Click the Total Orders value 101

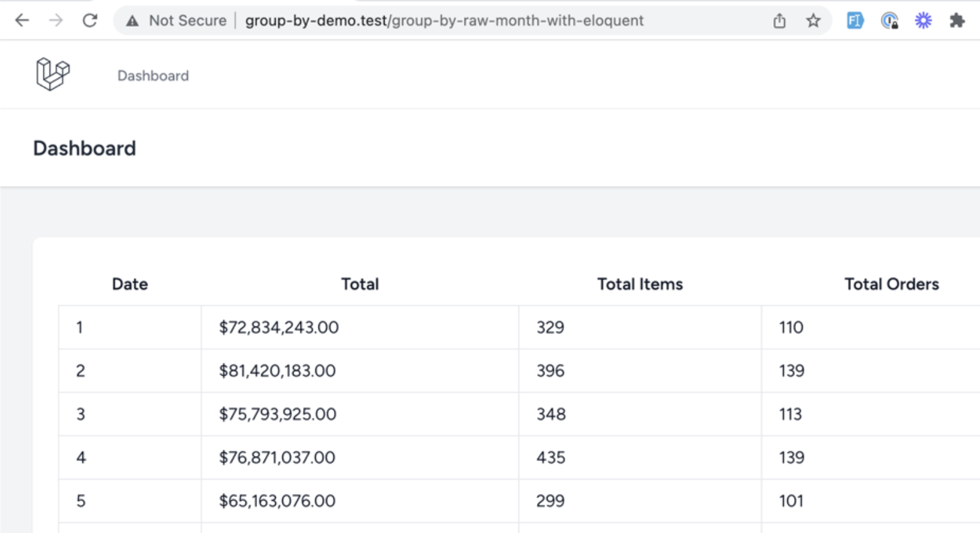(x=791, y=501)
